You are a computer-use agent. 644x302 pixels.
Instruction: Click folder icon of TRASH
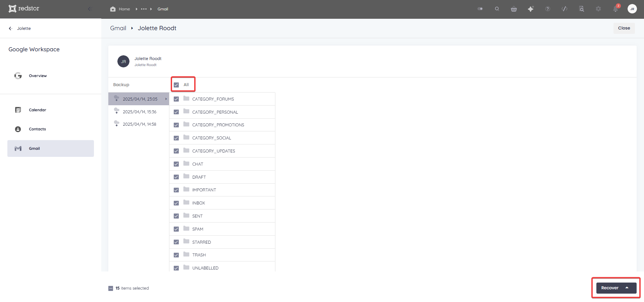tap(186, 254)
